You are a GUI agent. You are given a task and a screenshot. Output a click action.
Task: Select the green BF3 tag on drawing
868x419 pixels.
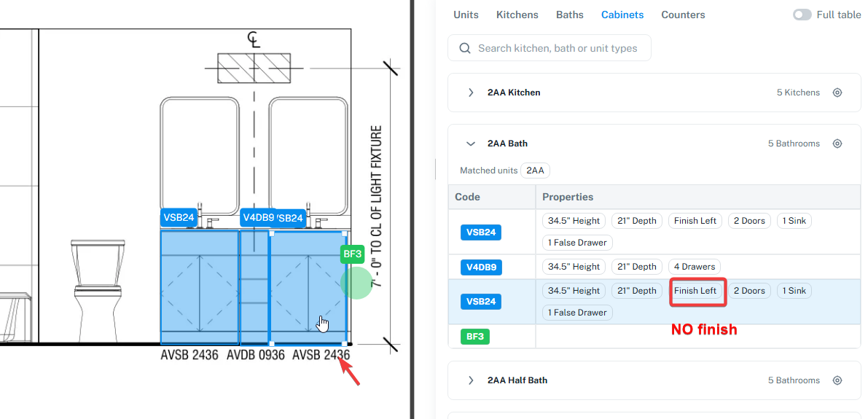pyautogui.click(x=352, y=254)
